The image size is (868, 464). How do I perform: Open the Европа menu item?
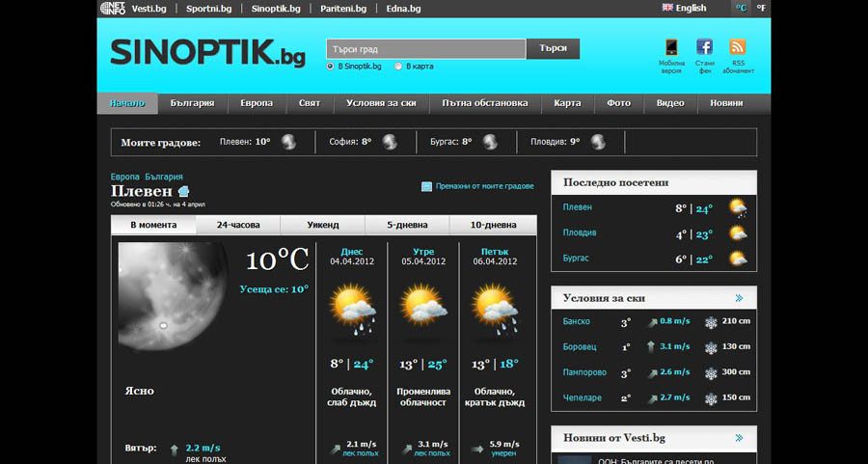tap(257, 103)
